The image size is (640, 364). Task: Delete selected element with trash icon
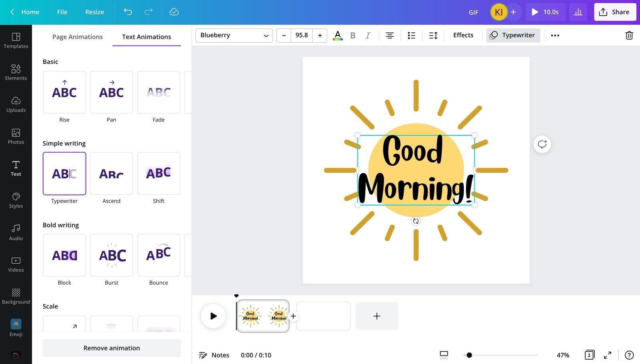629,36
